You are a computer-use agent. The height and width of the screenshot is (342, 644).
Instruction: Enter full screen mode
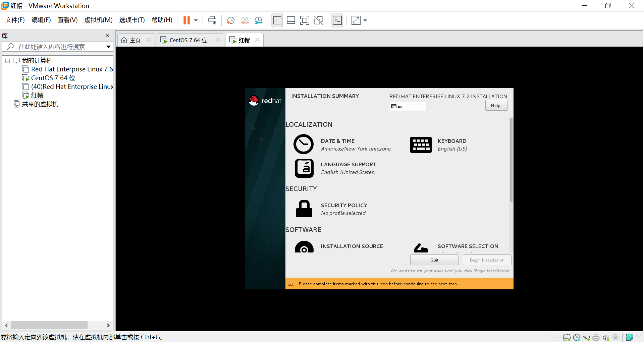[x=305, y=20]
